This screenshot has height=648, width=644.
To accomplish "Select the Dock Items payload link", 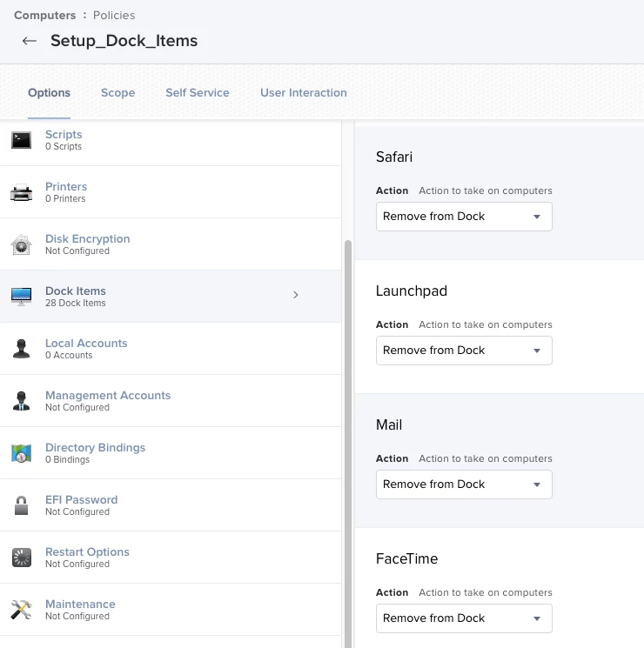I will 75,291.
